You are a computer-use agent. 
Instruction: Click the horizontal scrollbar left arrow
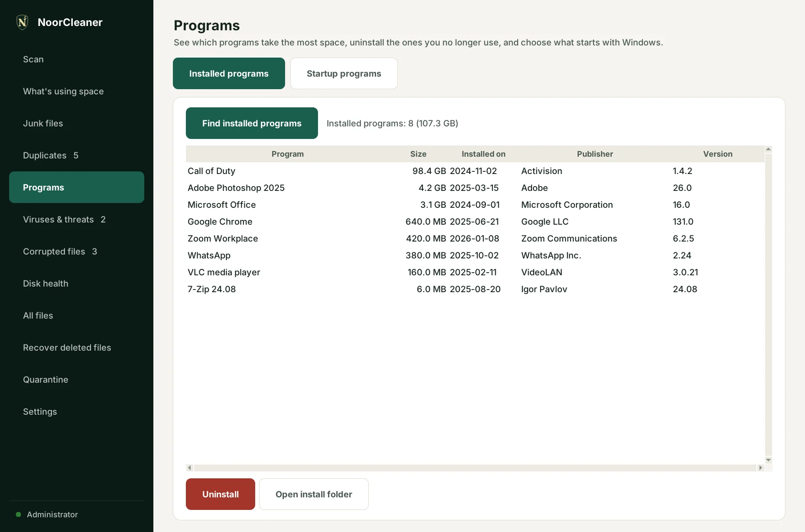point(189,468)
